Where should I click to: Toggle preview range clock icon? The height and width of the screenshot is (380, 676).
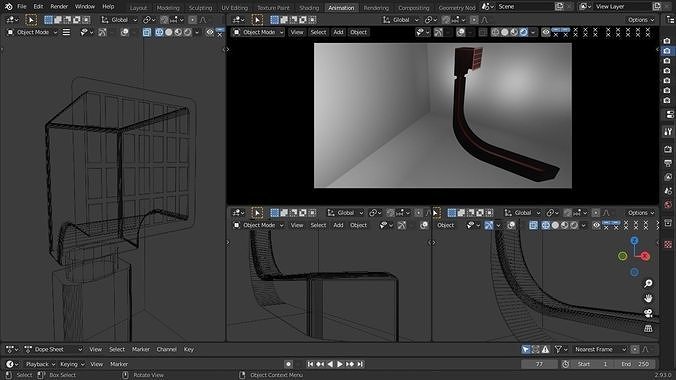coord(565,364)
